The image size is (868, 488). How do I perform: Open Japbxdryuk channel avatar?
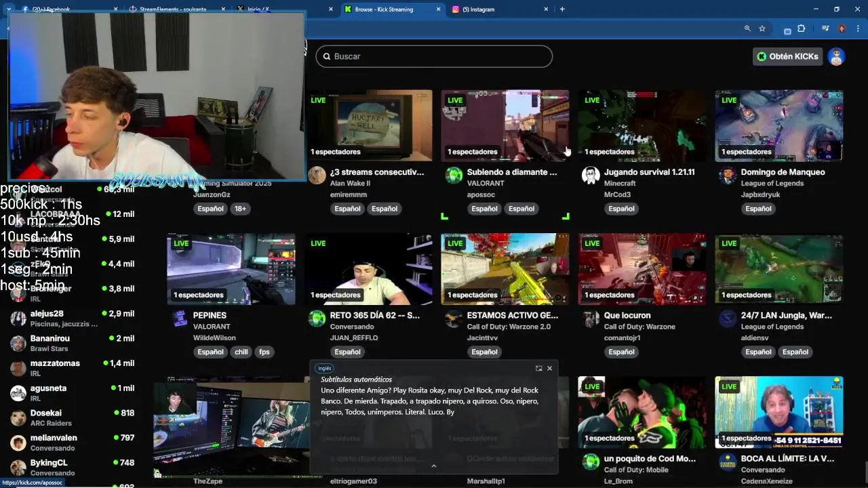pos(728,176)
